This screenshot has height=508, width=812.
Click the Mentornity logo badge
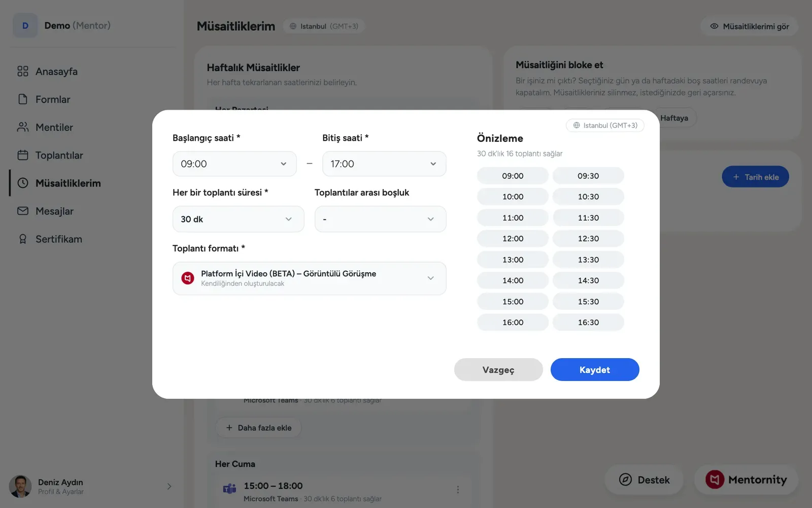715,480
